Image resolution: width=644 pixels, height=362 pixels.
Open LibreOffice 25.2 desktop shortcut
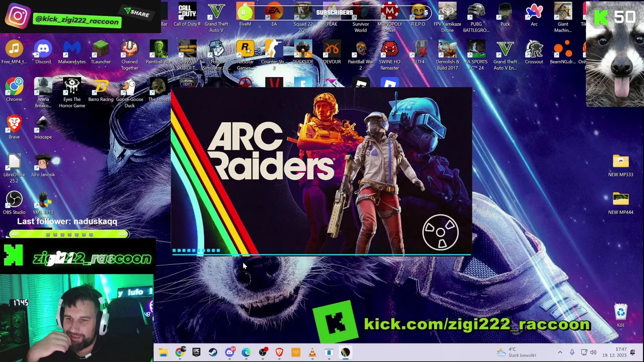(14, 168)
